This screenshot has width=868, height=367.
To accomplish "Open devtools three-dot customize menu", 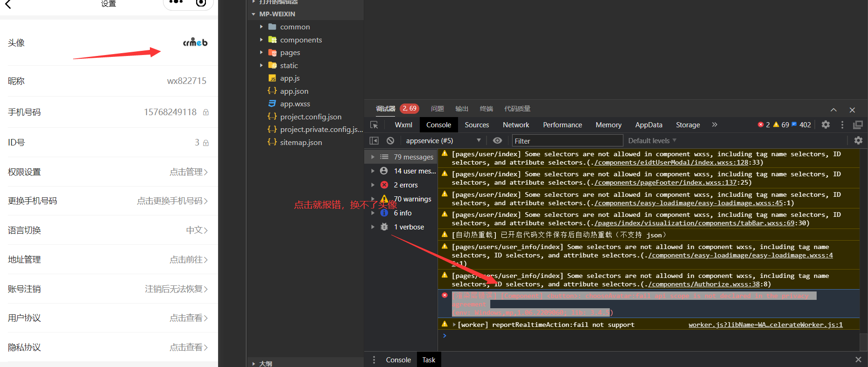I will click(x=842, y=125).
